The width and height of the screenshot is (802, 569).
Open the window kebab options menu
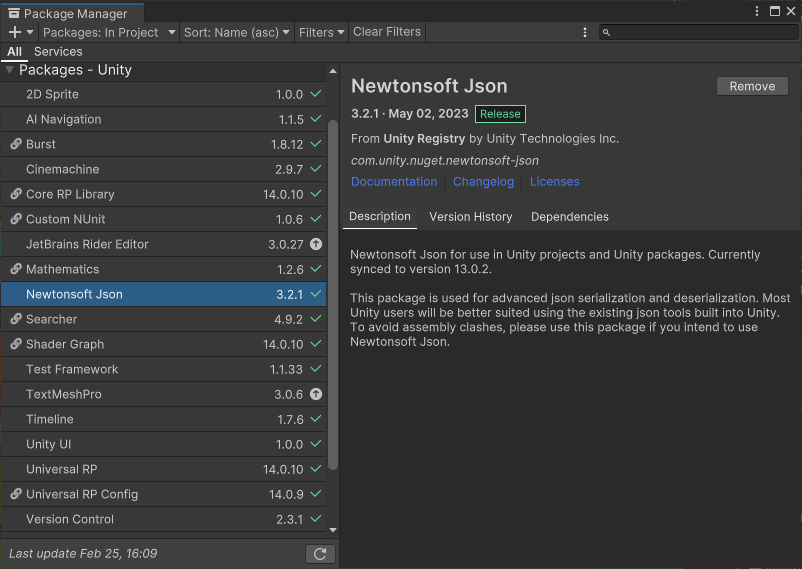(757, 11)
